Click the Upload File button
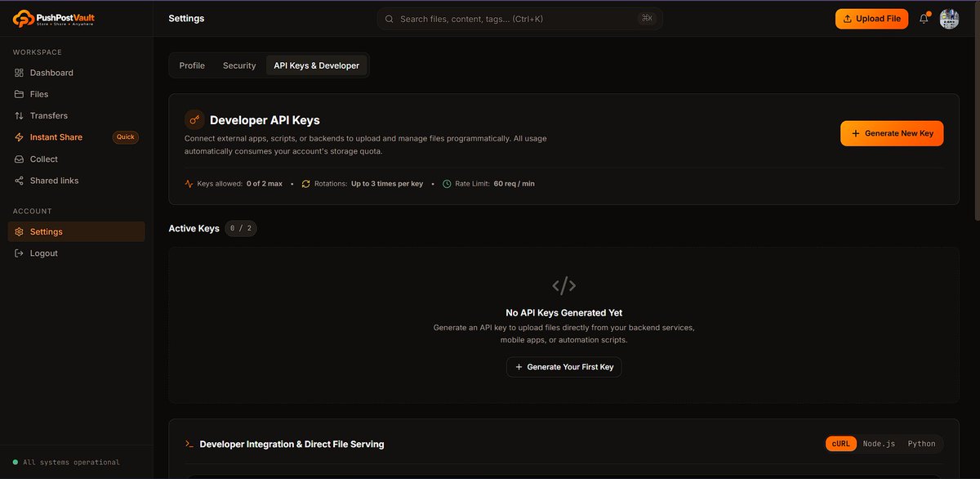This screenshot has width=980, height=479. click(x=871, y=19)
